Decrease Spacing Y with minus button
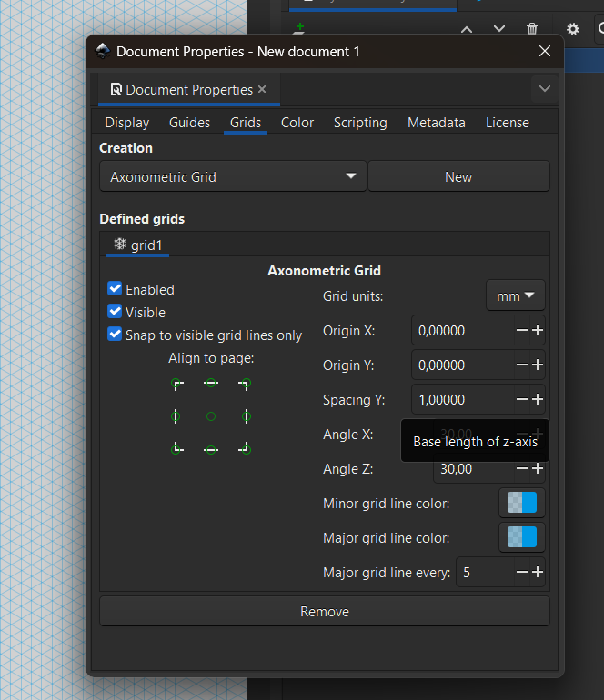The width and height of the screenshot is (604, 700). tap(522, 399)
